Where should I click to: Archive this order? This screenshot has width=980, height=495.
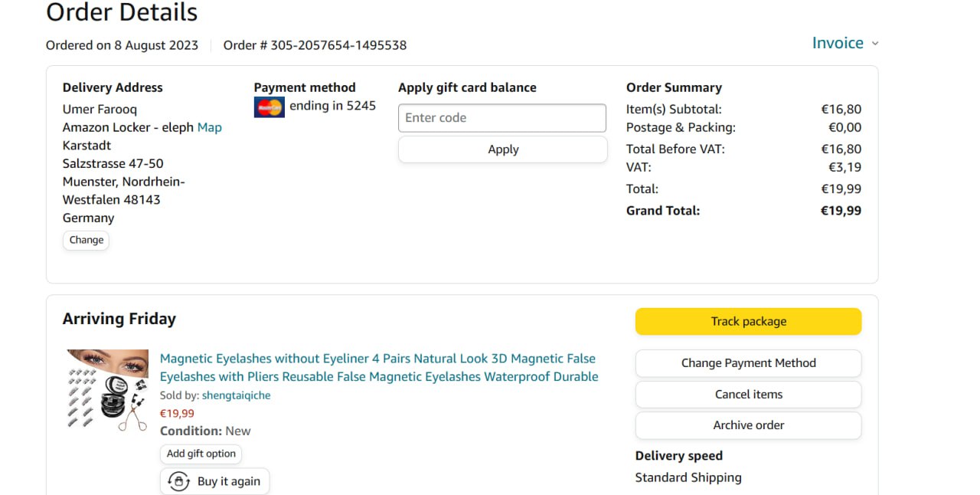click(x=748, y=425)
